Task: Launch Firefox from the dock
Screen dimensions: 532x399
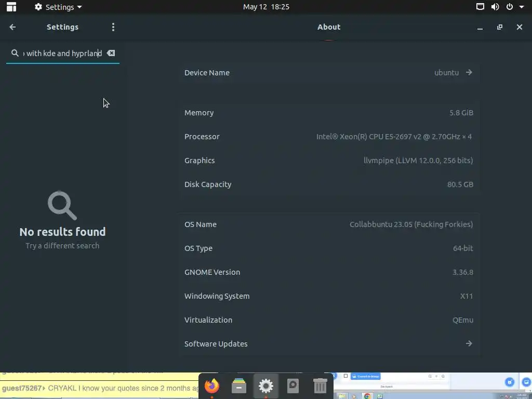Action: 212,386
